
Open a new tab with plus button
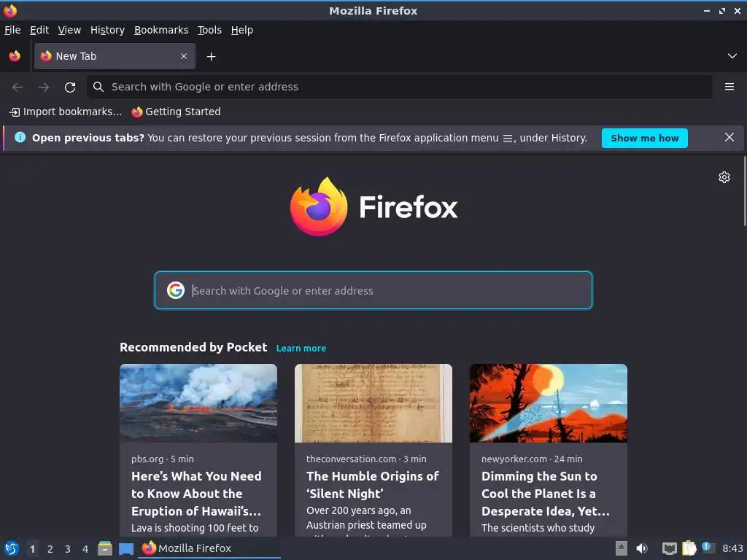[211, 57]
